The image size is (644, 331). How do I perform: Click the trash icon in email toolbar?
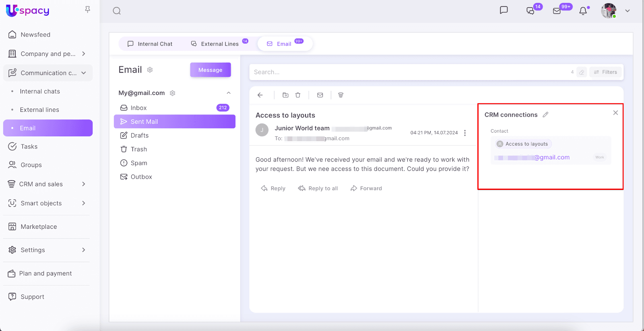pyautogui.click(x=298, y=95)
